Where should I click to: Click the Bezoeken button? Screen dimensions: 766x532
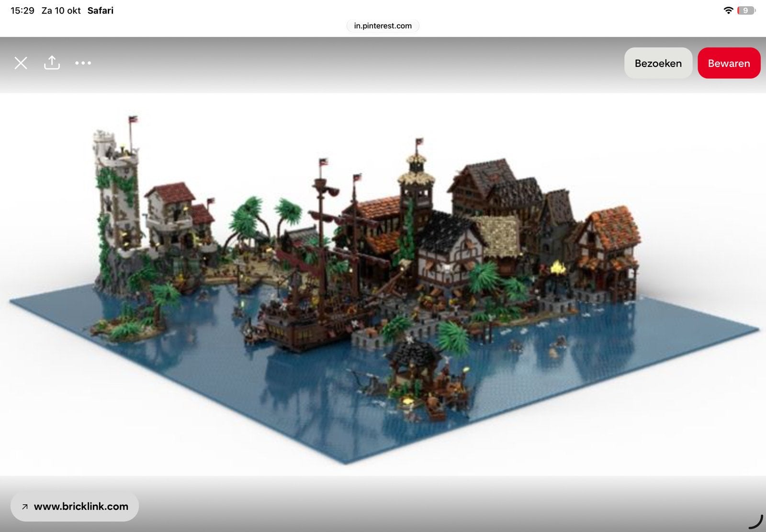(x=658, y=63)
